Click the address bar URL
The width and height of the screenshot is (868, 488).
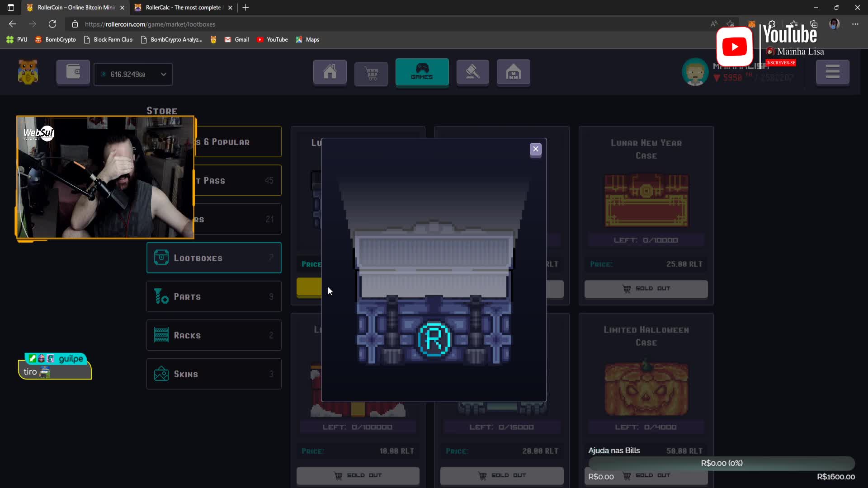coord(150,24)
